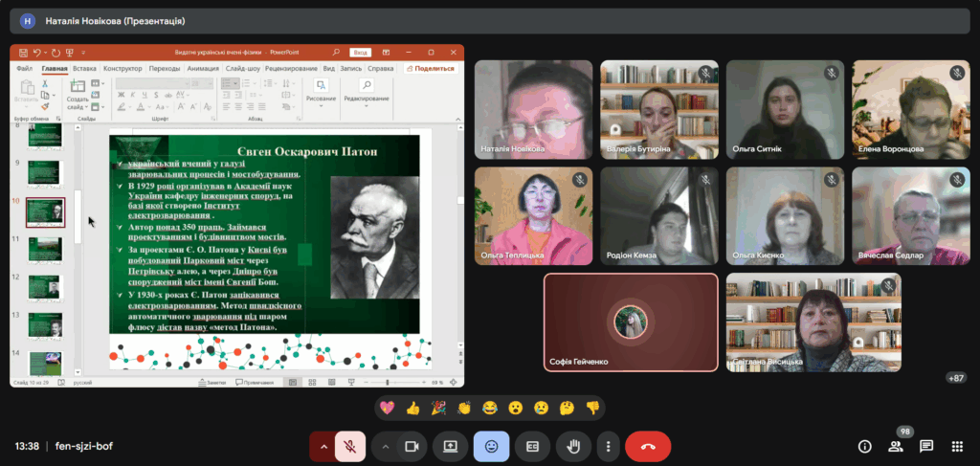Open the activities grid icon
The width and height of the screenshot is (980, 466).
click(x=956, y=446)
